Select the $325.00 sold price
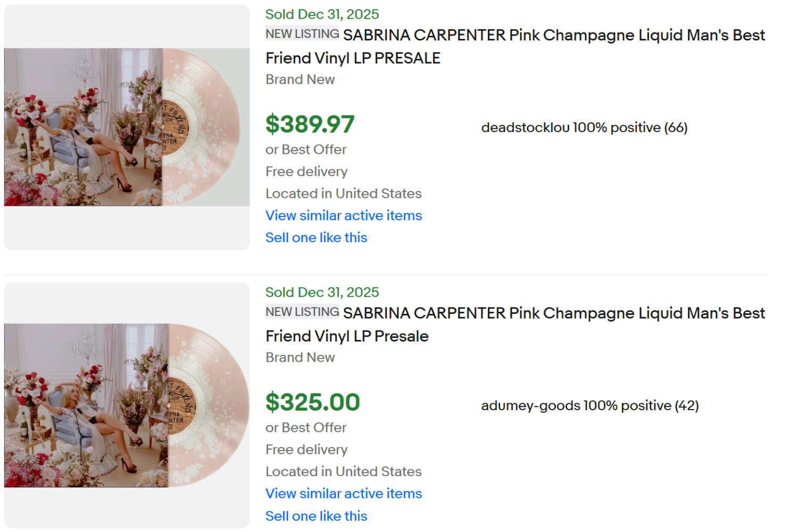 pos(313,402)
